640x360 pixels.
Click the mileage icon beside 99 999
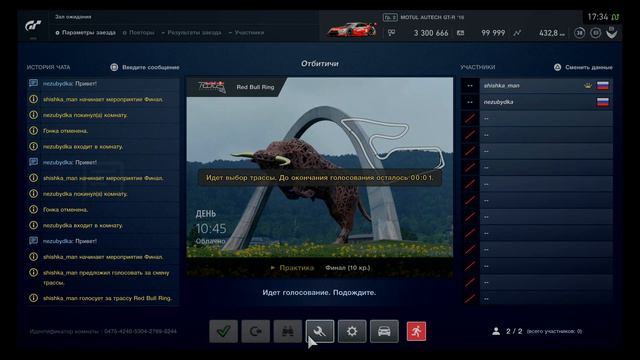click(x=460, y=33)
